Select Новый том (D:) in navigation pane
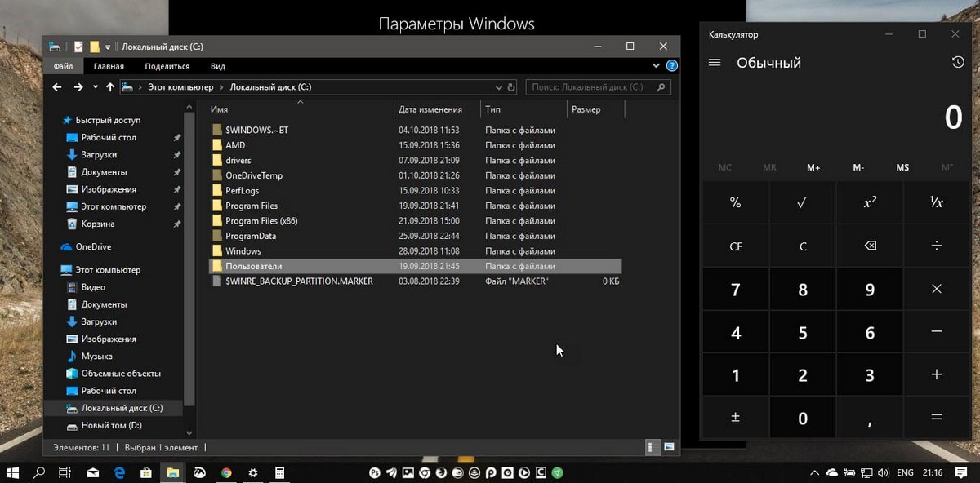 (x=103, y=425)
